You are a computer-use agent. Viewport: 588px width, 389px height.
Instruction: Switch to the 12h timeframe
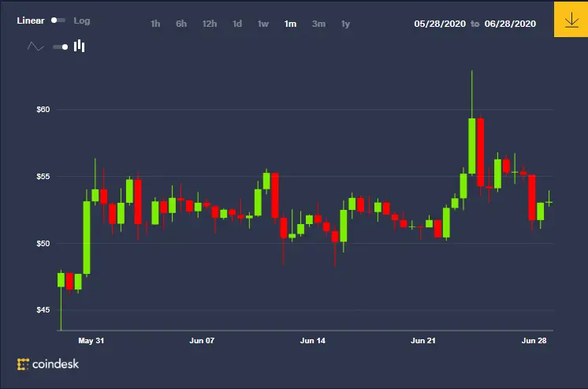210,24
